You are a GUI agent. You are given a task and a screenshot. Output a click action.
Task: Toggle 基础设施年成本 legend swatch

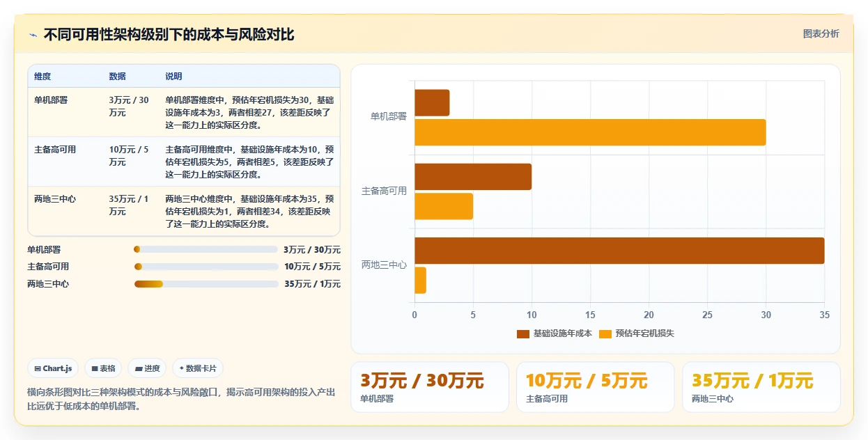523,334
